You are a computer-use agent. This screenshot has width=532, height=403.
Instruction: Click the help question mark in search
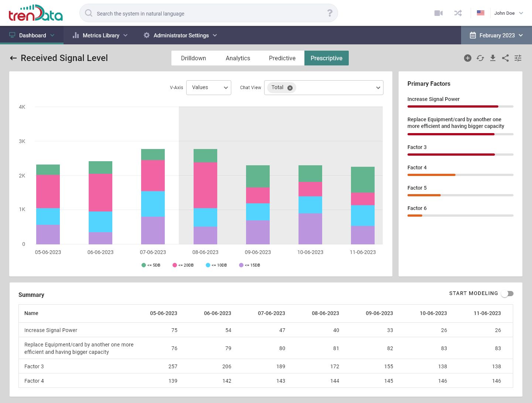pos(330,13)
